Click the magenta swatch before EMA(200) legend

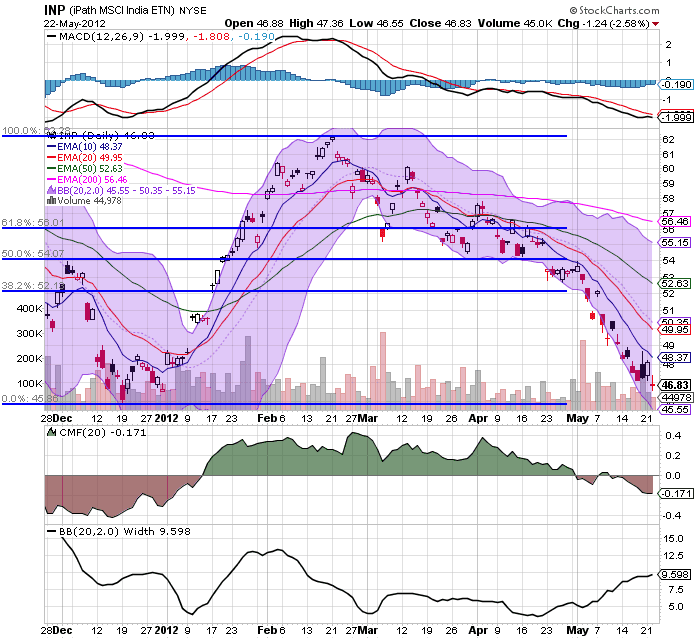click(x=51, y=180)
